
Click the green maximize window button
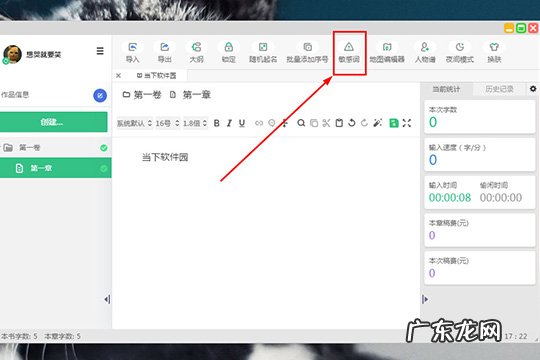pyautogui.click(x=521, y=28)
